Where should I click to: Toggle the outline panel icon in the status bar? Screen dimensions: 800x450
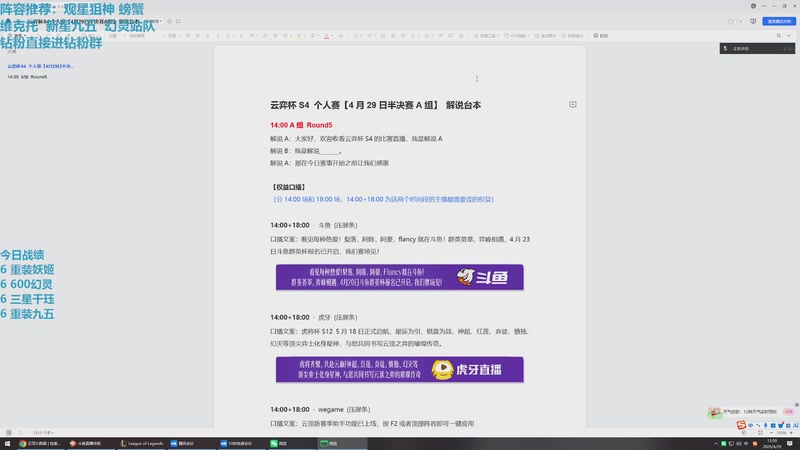tap(9, 433)
